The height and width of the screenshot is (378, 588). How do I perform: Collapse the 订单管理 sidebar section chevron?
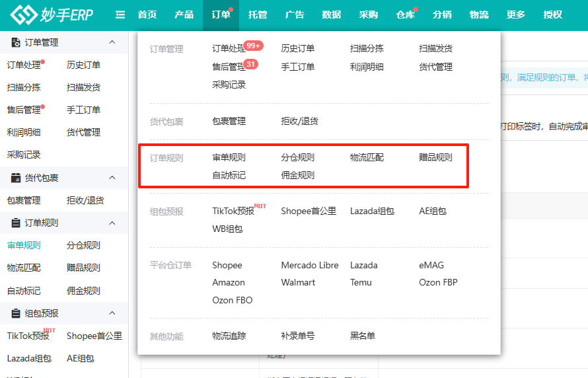point(112,42)
